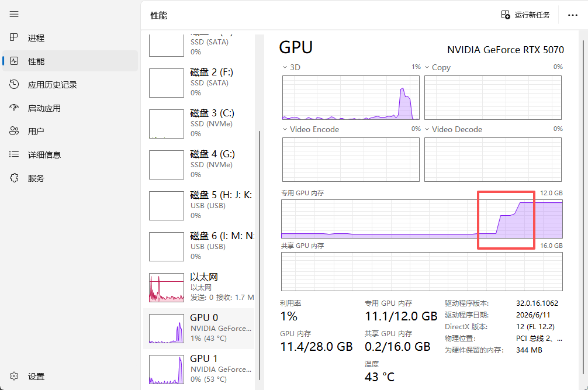Open 设置 at bottom of sidebar
Screen dimensions: 588x390
click(x=36, y=377)
